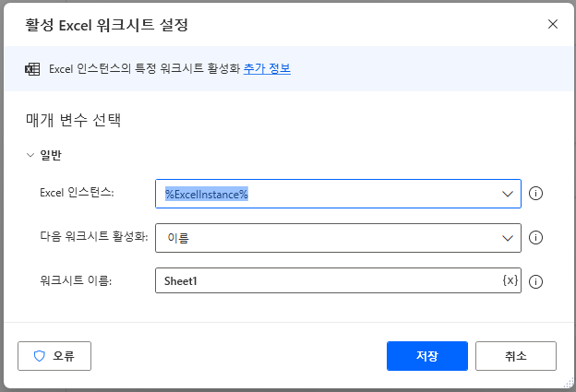Click the 워크시트 이름: label
This screenshot has width=576, height=392.
coord(76,280)
